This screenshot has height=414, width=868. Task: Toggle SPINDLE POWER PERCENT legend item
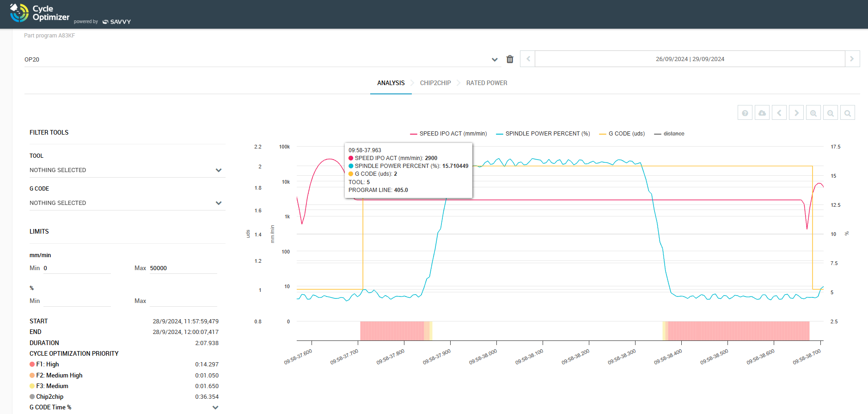pyautogui.click(x=543, y=134)
